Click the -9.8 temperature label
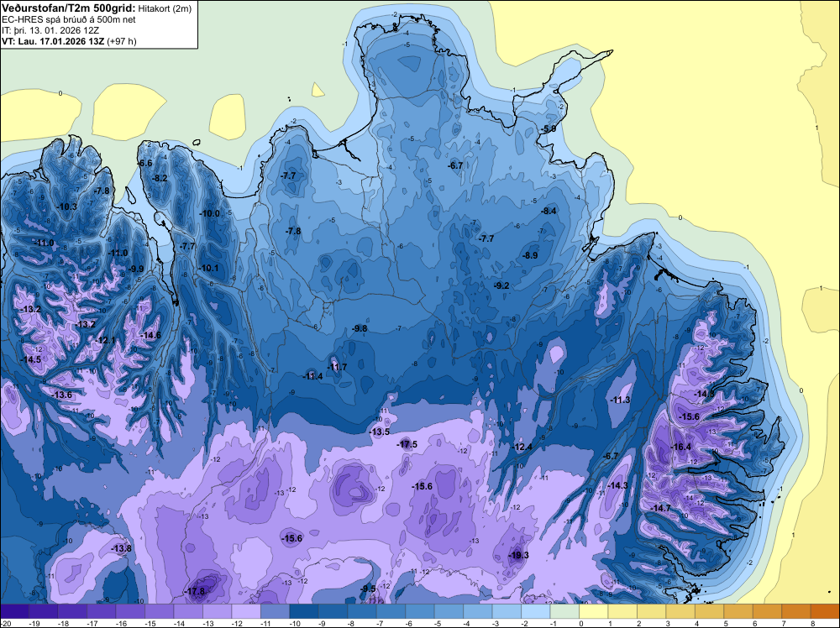Viewport: 840px width, 628px height. (360, 328)
